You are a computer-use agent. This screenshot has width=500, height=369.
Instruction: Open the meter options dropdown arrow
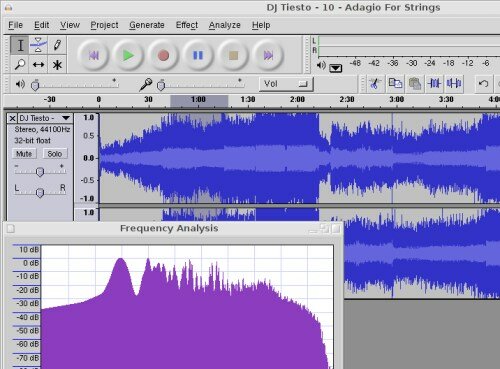[335, 68]
